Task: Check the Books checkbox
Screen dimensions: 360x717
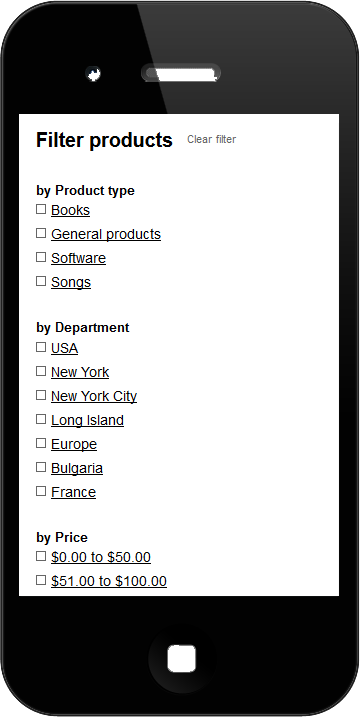Action: (x=41, y=209)
